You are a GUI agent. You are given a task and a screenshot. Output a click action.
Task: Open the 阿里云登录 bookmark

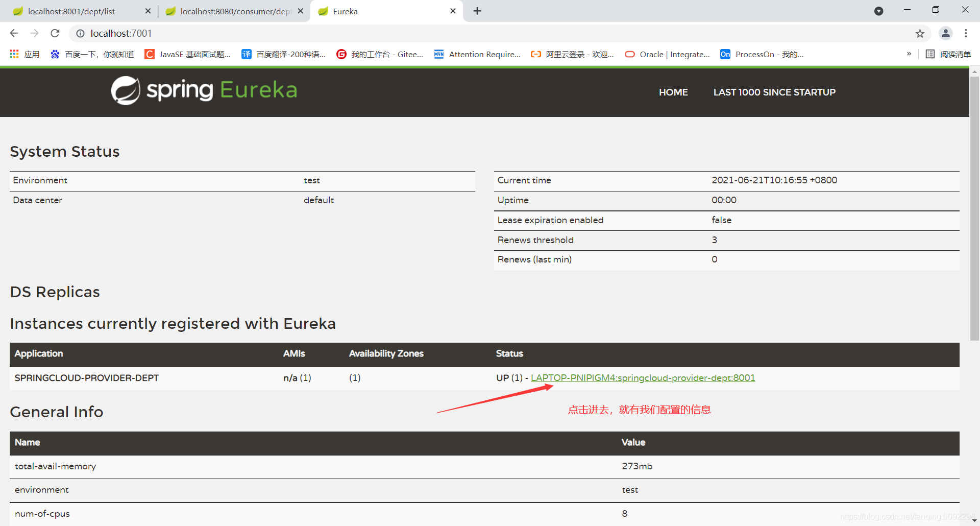(x=572, y=54)
